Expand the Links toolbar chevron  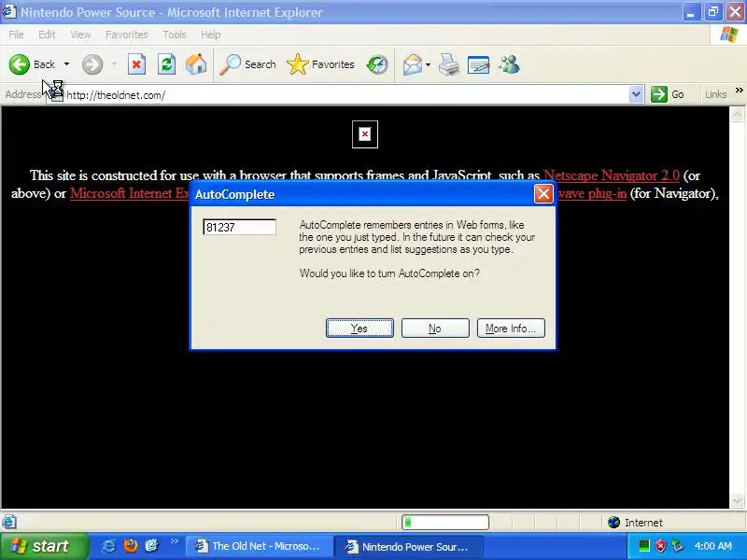739,90
